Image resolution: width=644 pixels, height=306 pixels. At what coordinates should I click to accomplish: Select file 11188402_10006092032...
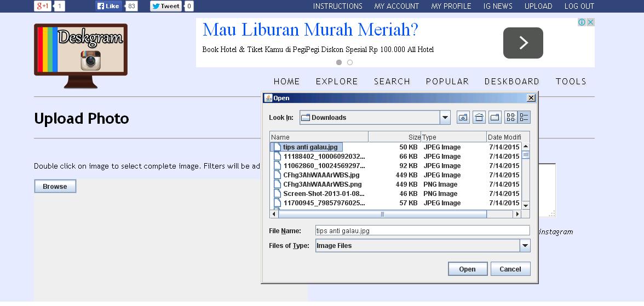click(x=324, y=157)
